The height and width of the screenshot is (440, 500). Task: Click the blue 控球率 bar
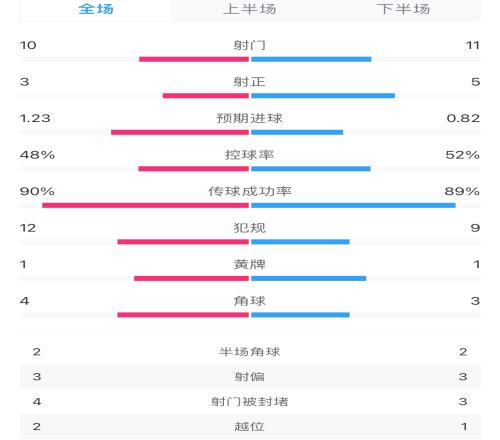(x=311, y=169)
